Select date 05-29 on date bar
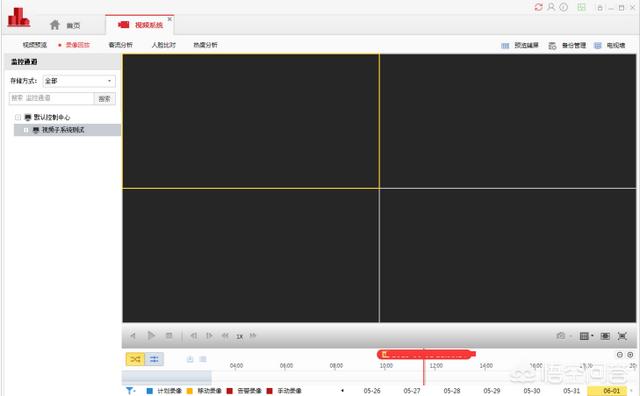This screenshot has width=640, height=396. click(492, 391)
